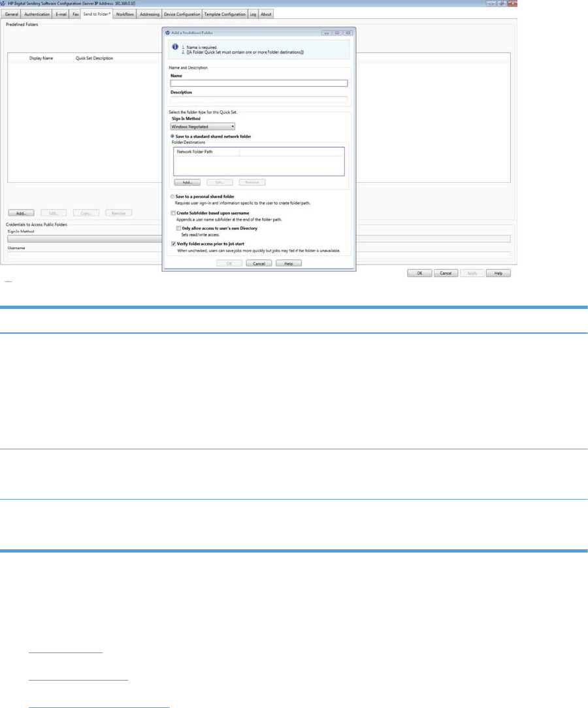
Task: Open Help from the predefined folder dialog
Action: 289,263
